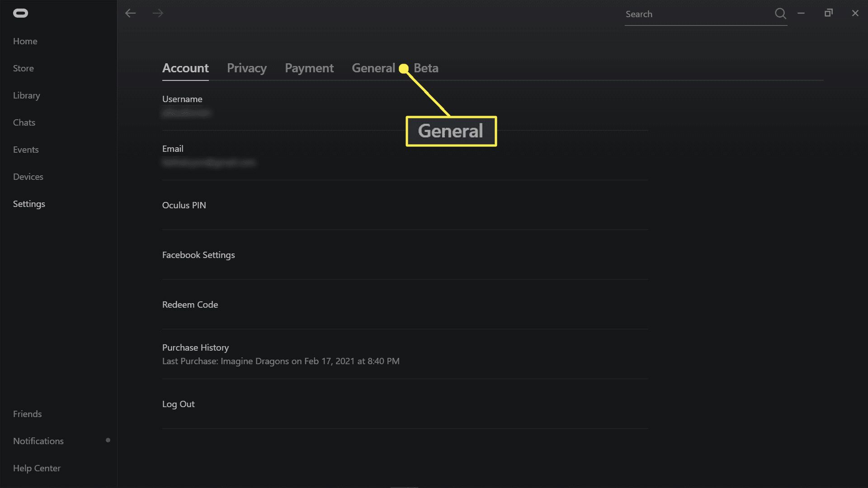Click the Notifications indicator dot

(107, 441)
